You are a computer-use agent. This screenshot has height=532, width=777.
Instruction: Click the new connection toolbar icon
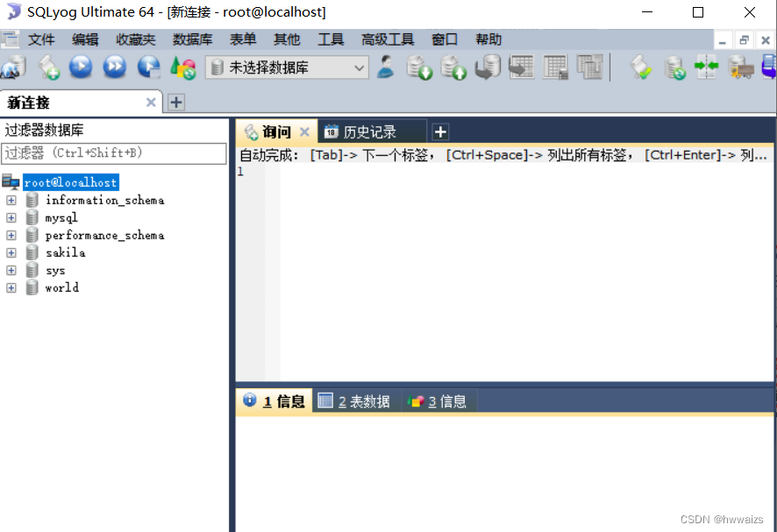coord(14,67)
